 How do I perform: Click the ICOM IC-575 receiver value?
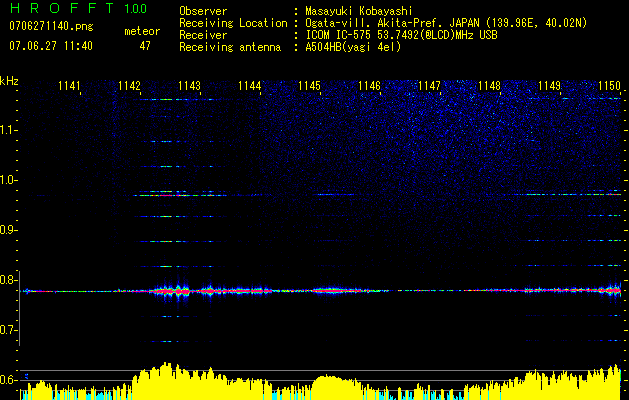click(401, 35)
